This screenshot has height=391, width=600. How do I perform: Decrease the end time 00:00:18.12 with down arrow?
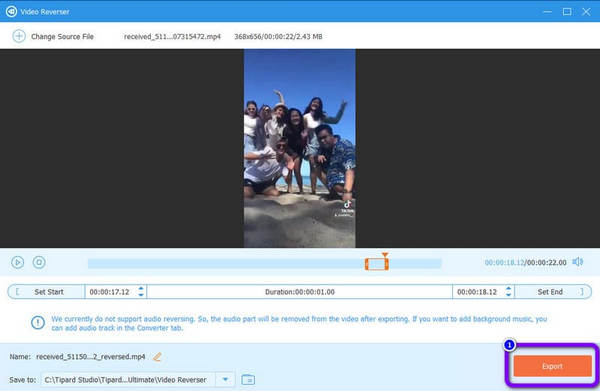[508, 295]
